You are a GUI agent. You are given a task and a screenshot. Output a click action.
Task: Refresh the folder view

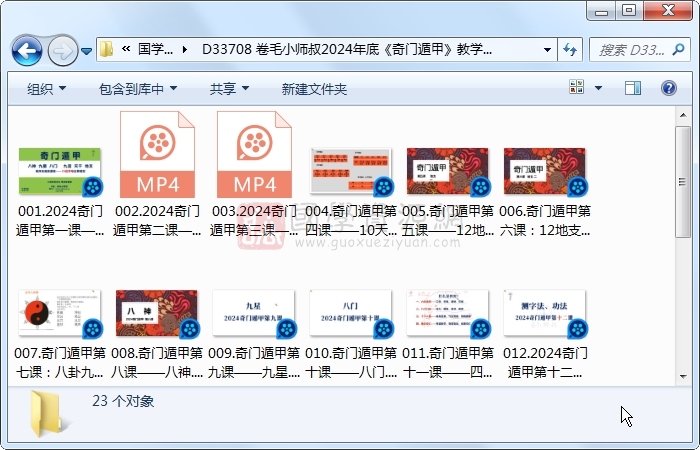click(x=570, y=50)
